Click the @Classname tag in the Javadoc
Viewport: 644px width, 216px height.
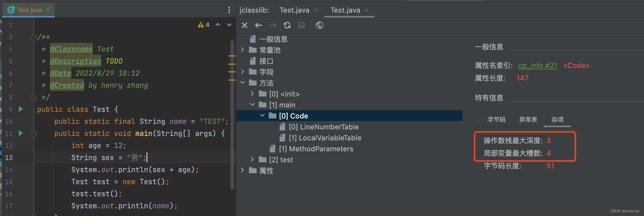click(71, 49)
